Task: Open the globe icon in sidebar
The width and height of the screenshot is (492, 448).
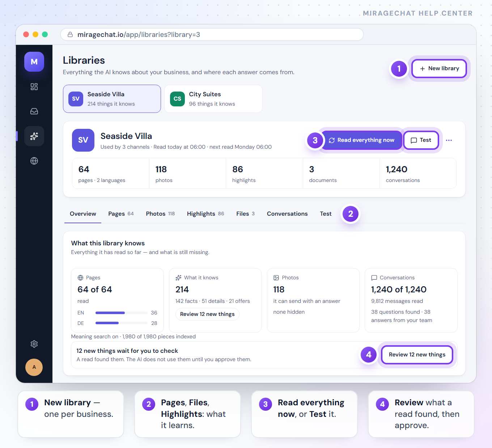Action: 34,161
